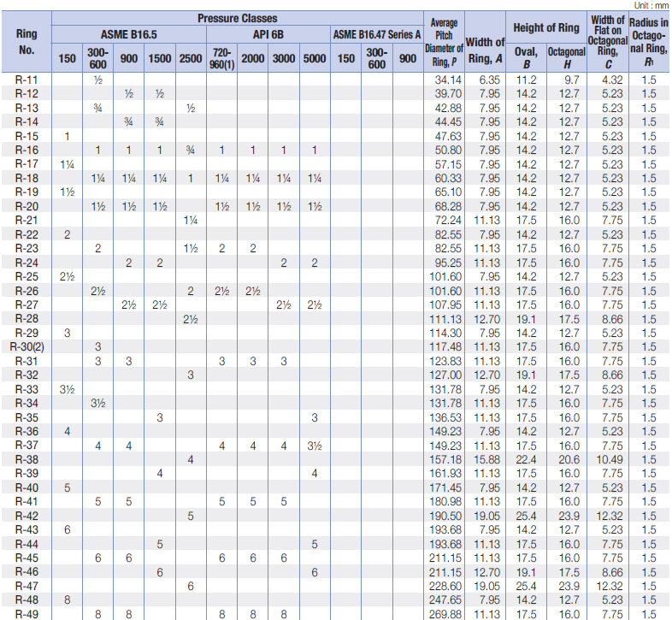
Task: Select the Average Pitch Diameter of Ring header
Action: [444, 42]
